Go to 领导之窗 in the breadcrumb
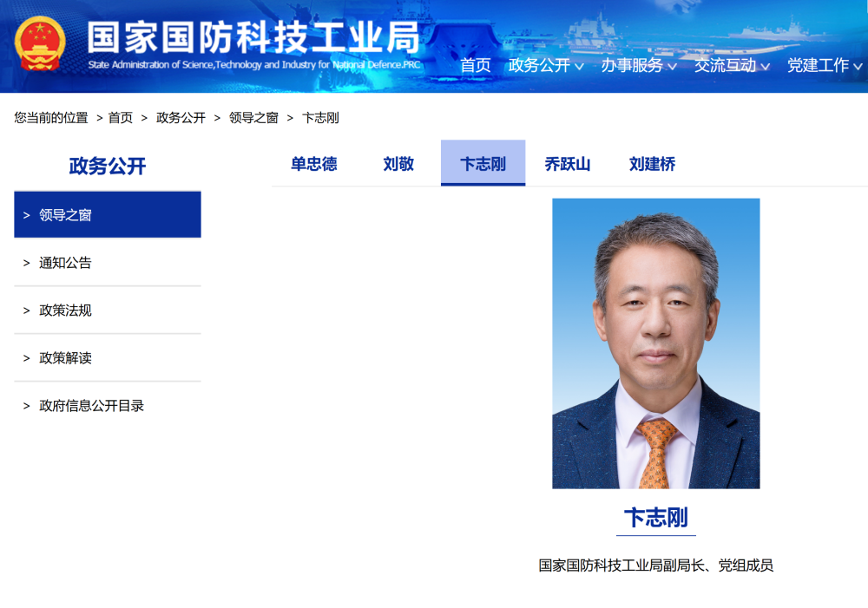The width and height of the screenshot is (868, 608). pyautogui.click(x=253, y=118)
